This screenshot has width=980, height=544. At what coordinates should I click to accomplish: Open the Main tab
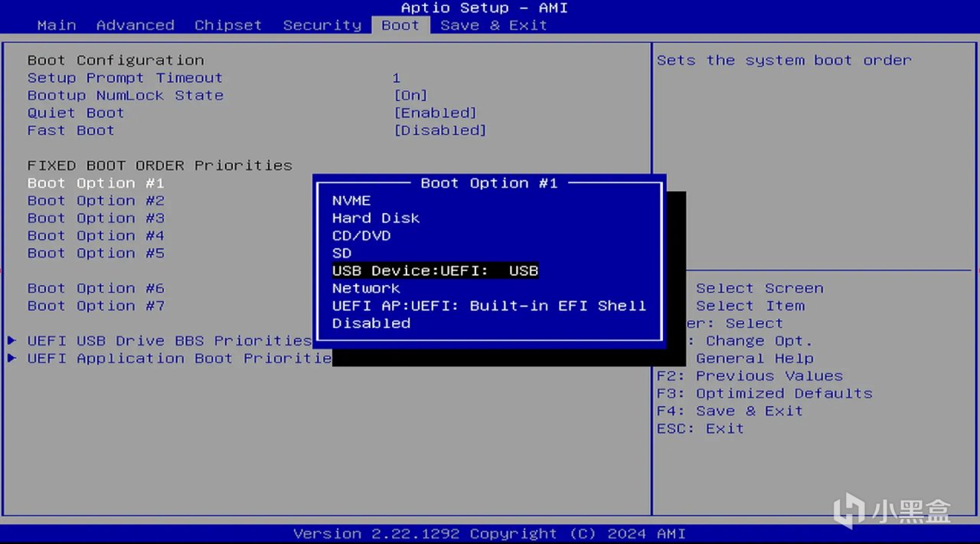(x=57, y=25)
